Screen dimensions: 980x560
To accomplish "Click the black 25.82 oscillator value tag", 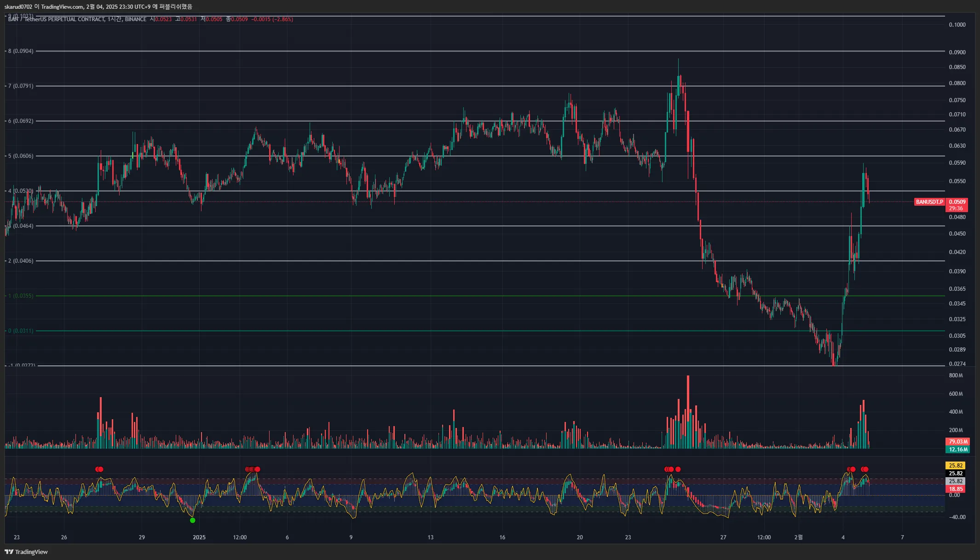I will 955,473.
